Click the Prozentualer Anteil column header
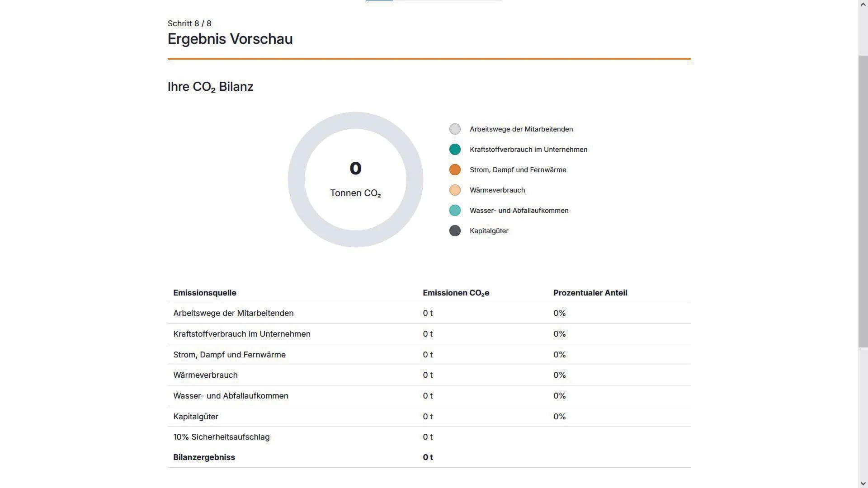Screen dimensions: 868x488 [x=590, y=293]
